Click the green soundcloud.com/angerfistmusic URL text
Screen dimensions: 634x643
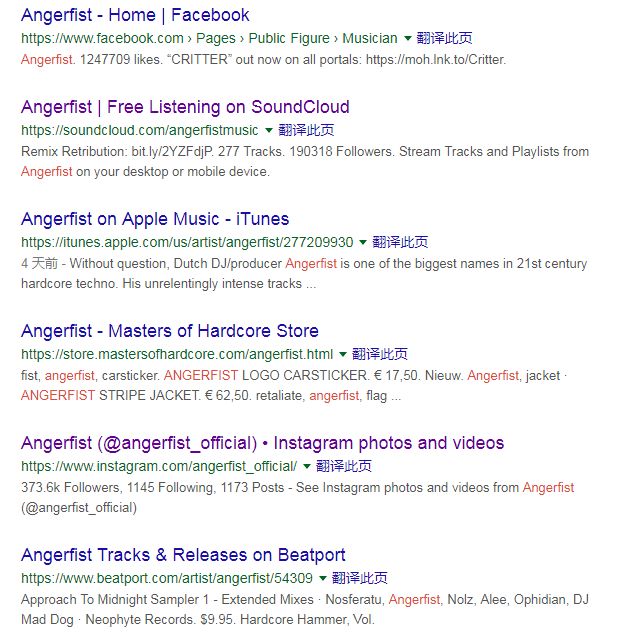[140, 130]
